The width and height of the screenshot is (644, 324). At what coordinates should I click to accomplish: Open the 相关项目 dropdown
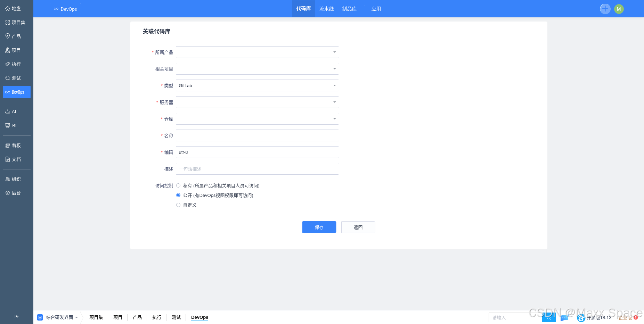tap(258, 69)
